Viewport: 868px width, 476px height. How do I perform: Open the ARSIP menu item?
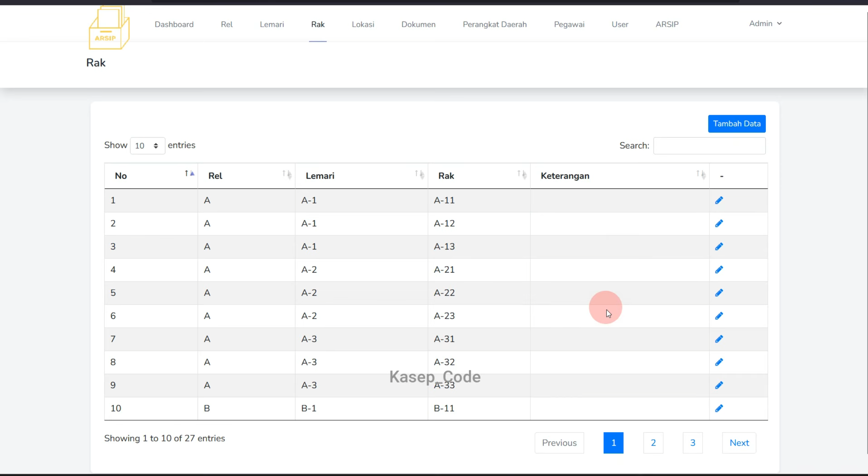coord(667,24)
